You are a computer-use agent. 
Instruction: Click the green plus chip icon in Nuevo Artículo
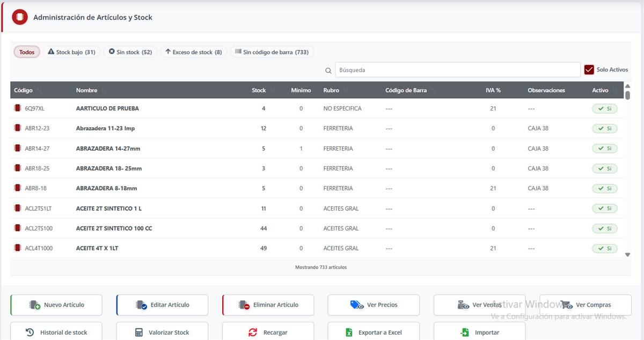(35, 305)
